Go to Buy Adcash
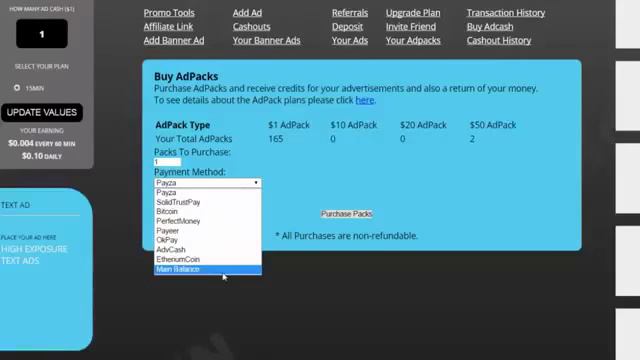Image resolution: width=640 pixels, height=360 pixels. click(490, 27)
